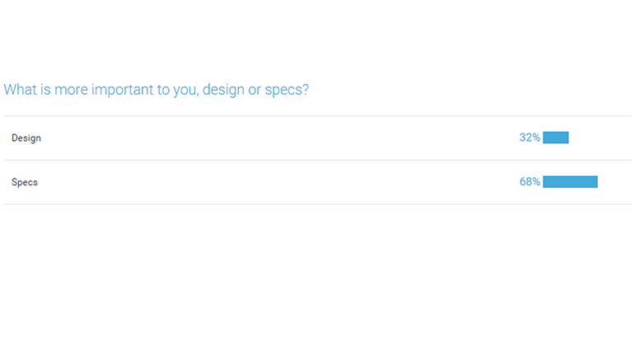
Task: Click the word "important" in the heading
Action: click(122, 90)
